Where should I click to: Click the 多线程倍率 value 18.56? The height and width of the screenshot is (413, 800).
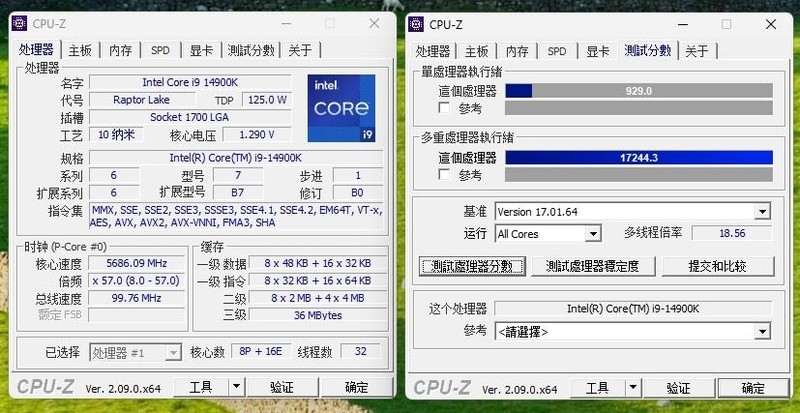(x=732, y=233)
